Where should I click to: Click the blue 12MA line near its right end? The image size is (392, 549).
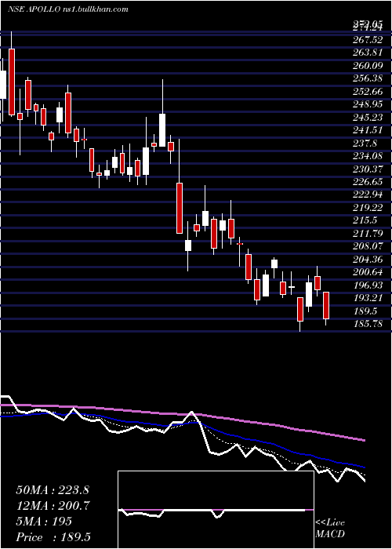pyautogui.click(x=361, y=466)
